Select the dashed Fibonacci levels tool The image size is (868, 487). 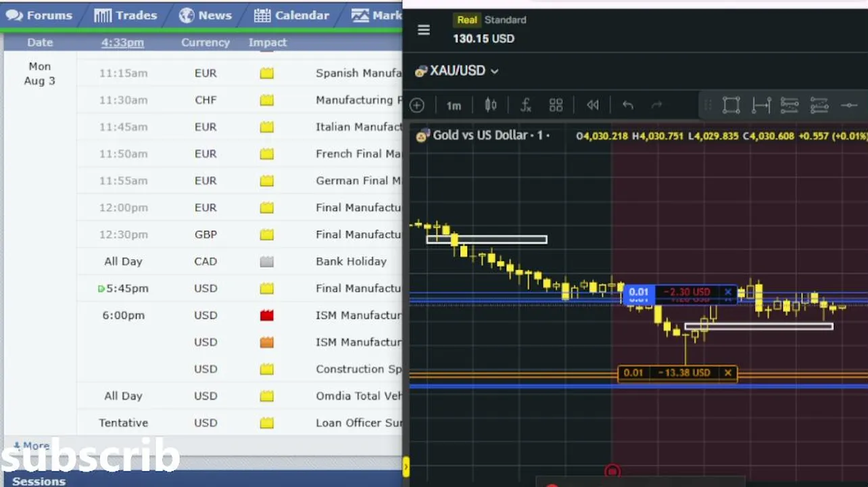(819, 105)
